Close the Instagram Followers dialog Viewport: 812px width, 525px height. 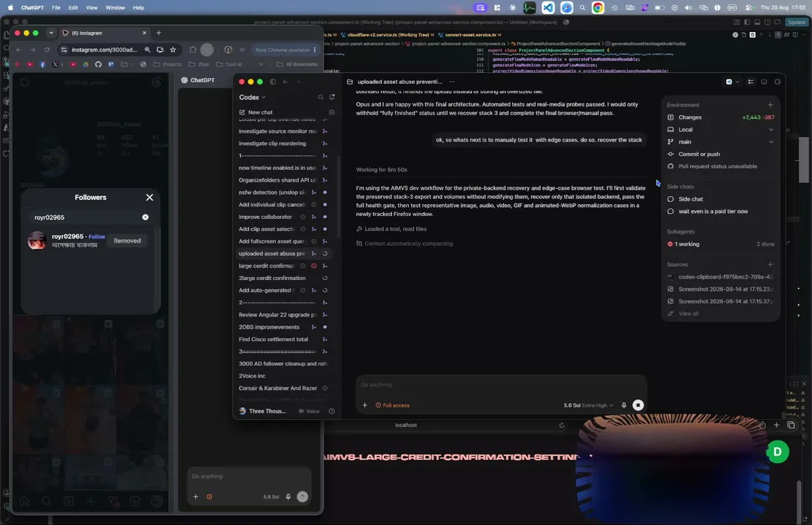[x=149, y=198]
